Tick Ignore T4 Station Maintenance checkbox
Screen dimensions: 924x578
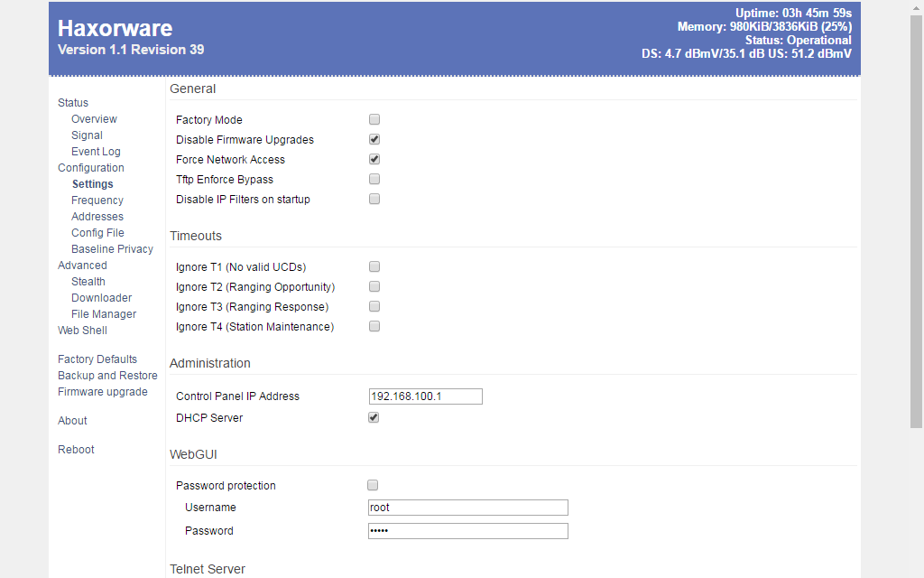coord(374,326)
